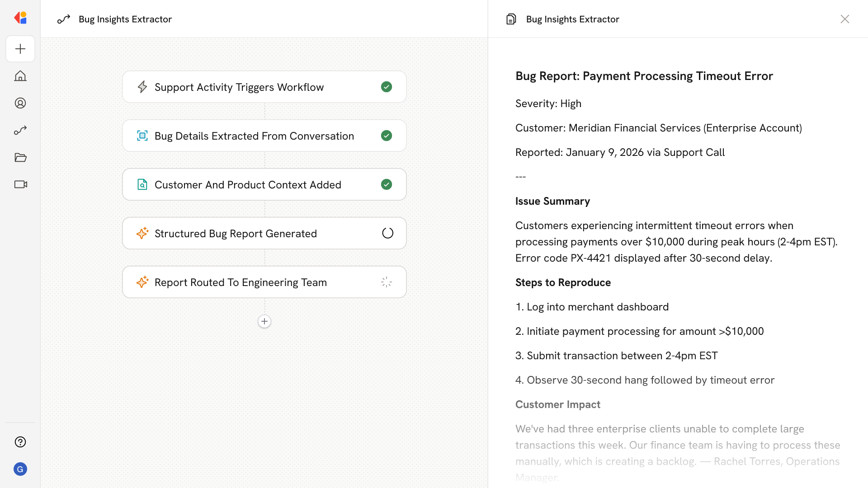Open the Help question mark icon

(x=20, y=442)
